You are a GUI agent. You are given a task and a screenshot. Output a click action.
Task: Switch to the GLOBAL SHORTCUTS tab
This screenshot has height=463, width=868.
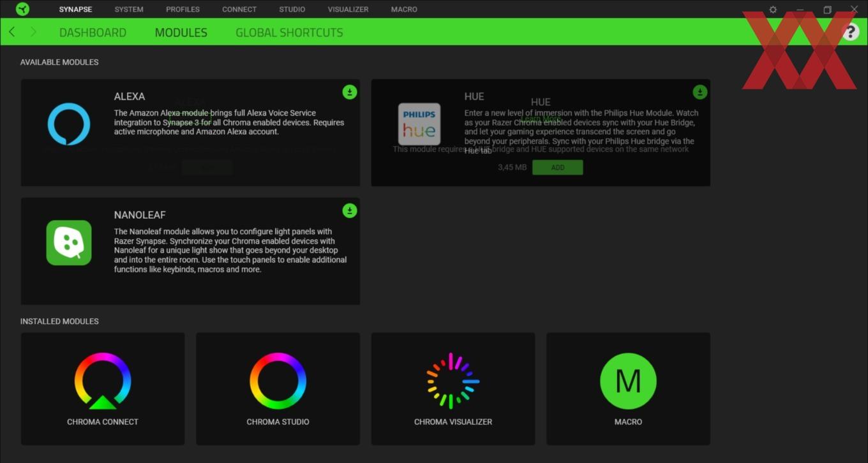click(289, 33)
